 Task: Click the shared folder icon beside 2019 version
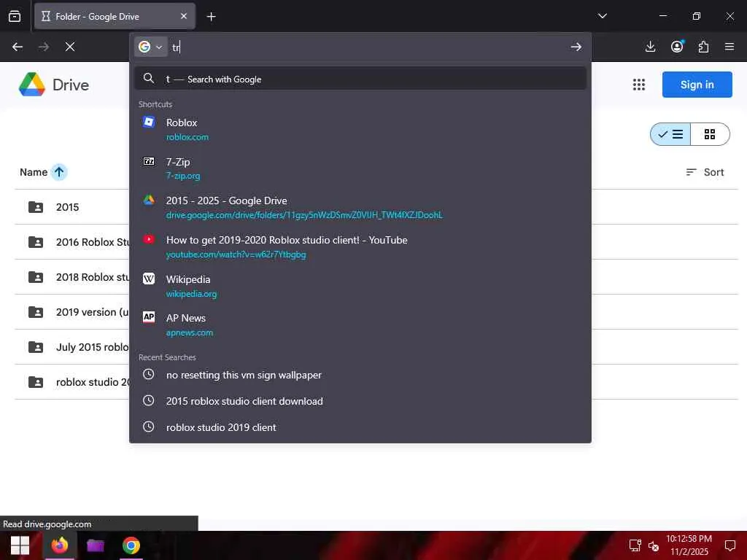click(36, 312)
